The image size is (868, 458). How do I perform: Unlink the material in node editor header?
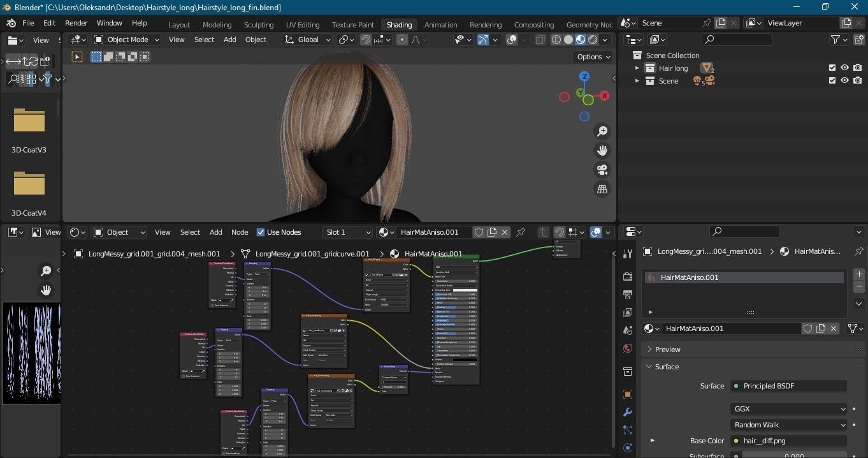(505, 232)
